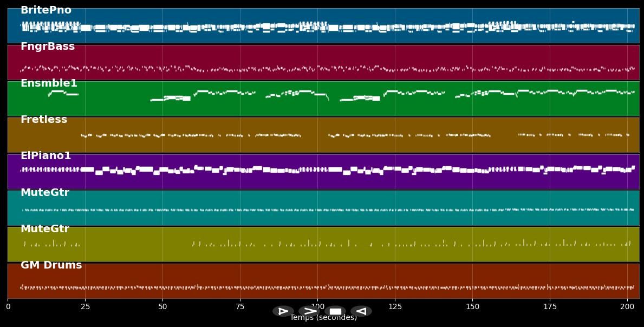The width and height of the screenshot is (644, 327).
Task: Select the ElPiano1 track label
Action: click(45, 156)
